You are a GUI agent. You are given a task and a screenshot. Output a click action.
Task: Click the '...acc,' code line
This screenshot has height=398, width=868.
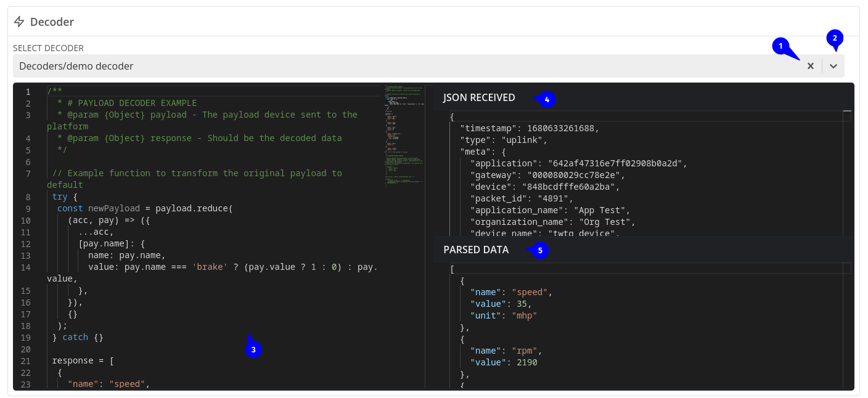pyautogui.click(x=96, y=232)
